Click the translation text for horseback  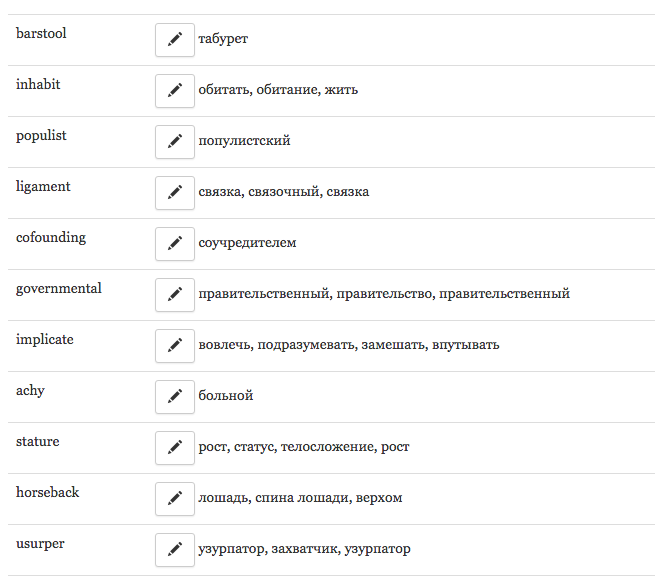click(x=300, y=498)
